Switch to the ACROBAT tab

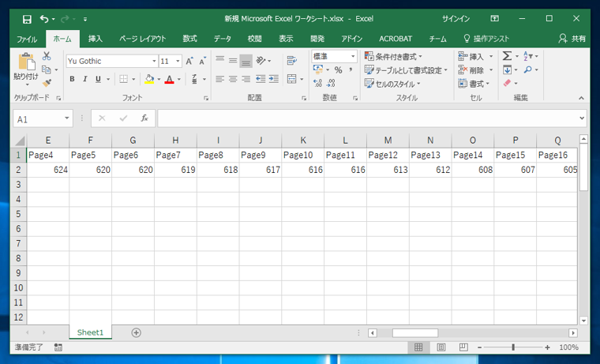[396, 39]
